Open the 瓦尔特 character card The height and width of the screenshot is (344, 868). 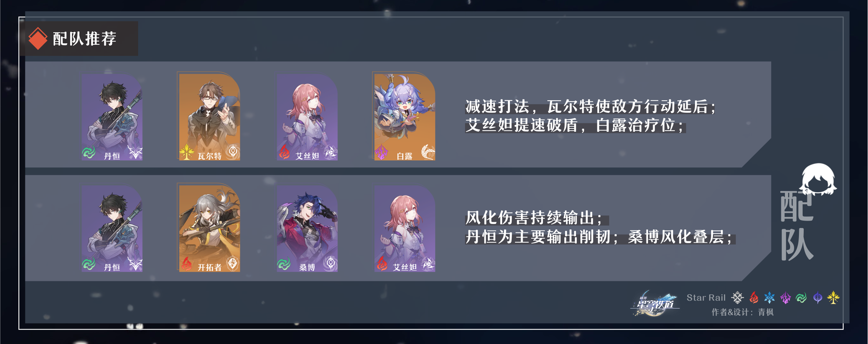click(x=209, y=117)
